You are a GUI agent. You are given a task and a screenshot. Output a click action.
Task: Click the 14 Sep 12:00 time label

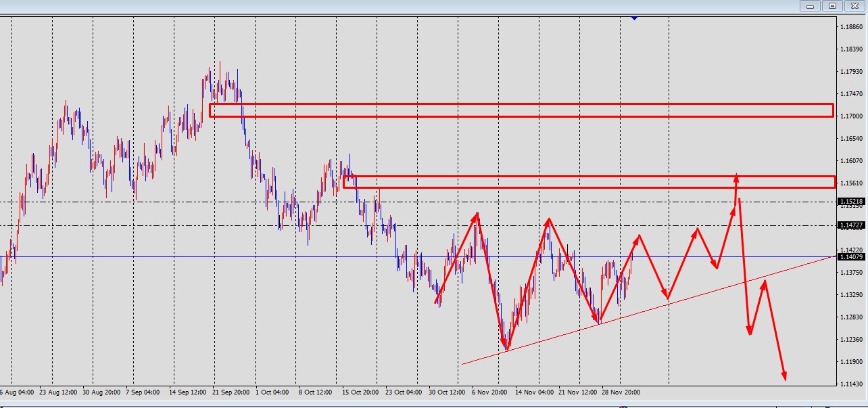tap(187, 392)
